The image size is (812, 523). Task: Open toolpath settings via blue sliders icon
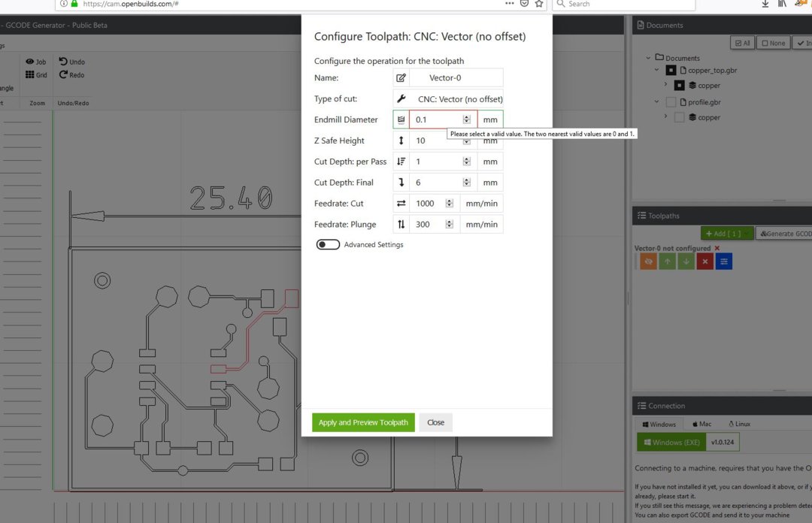723,261
